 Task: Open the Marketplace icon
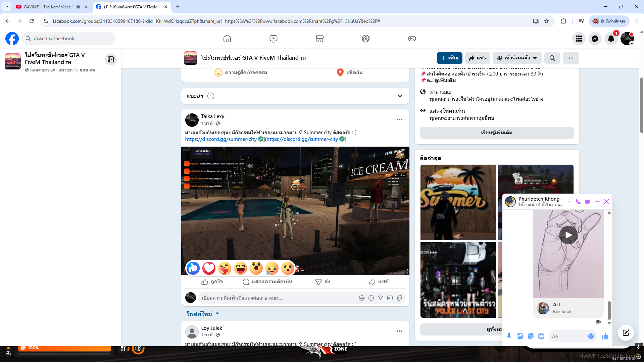coord(319,39)
